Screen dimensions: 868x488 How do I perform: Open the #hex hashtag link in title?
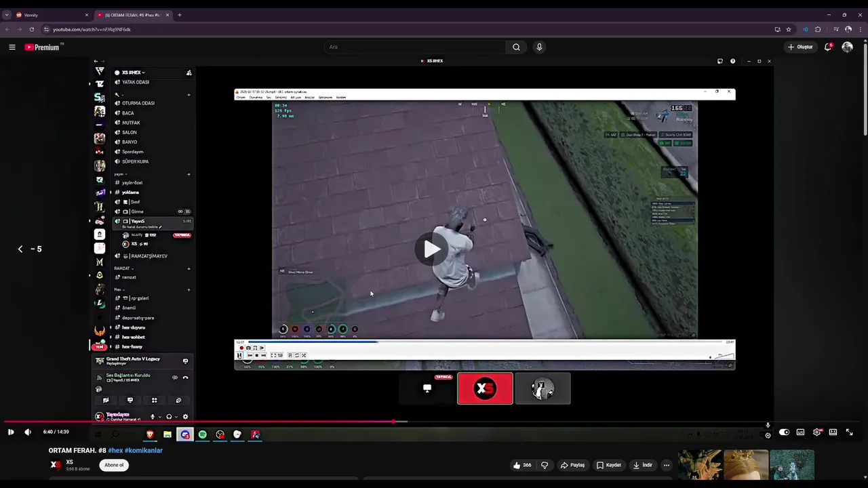115,450
